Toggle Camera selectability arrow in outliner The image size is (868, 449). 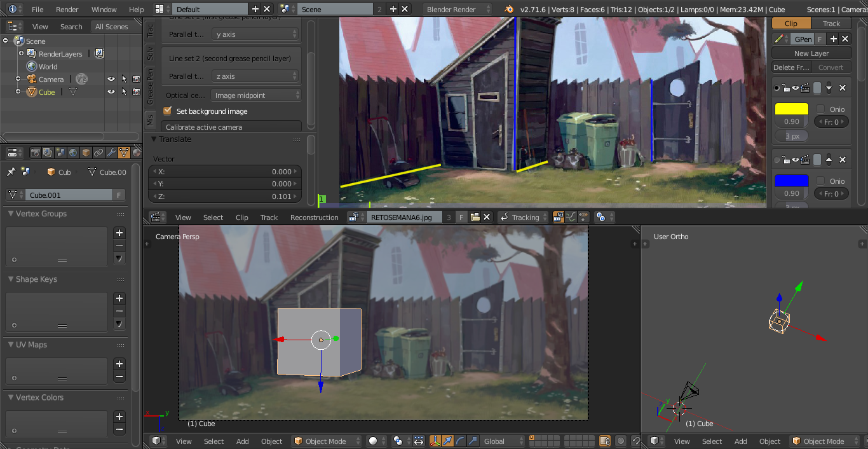coord(124,79)
